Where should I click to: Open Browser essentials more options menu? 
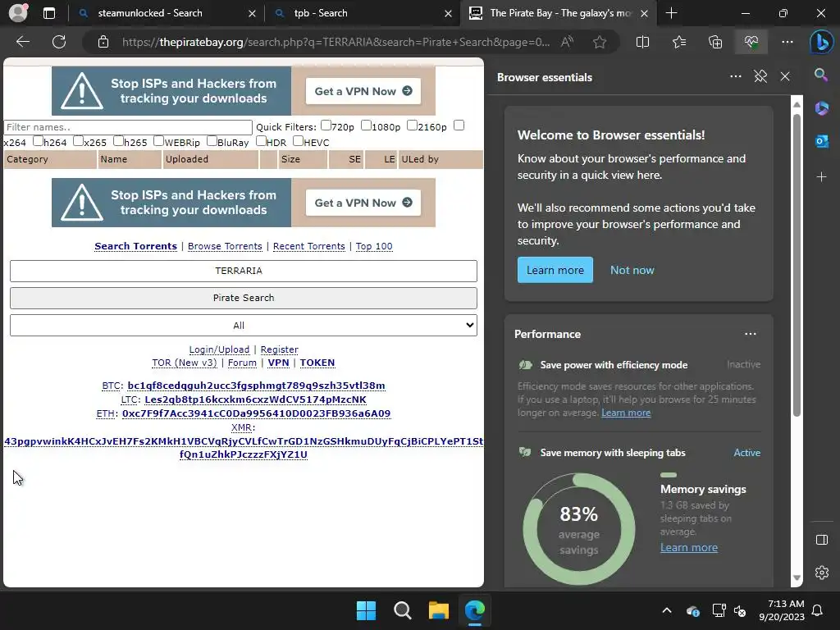[736, 76]
